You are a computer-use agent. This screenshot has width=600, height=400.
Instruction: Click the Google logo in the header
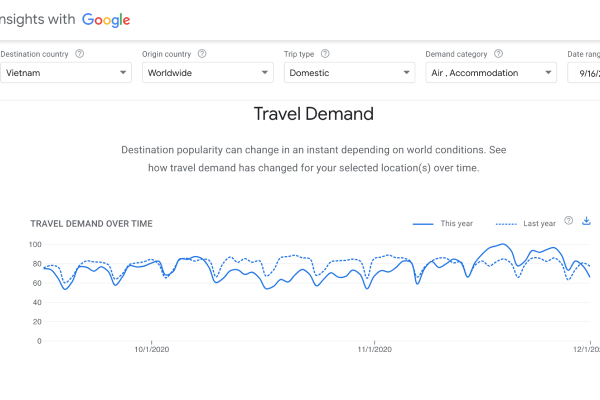pyautogui.click(x=106, y=20)
